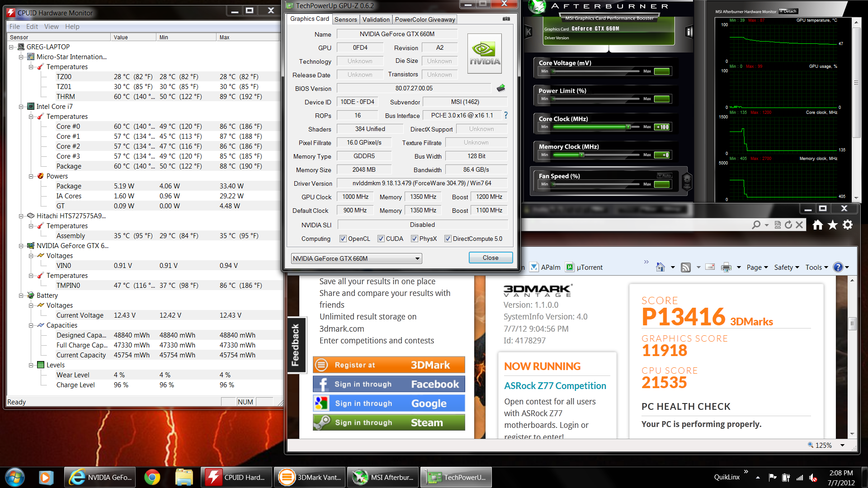Switch to the Validation tab in GPU-Z

(376, 19)
